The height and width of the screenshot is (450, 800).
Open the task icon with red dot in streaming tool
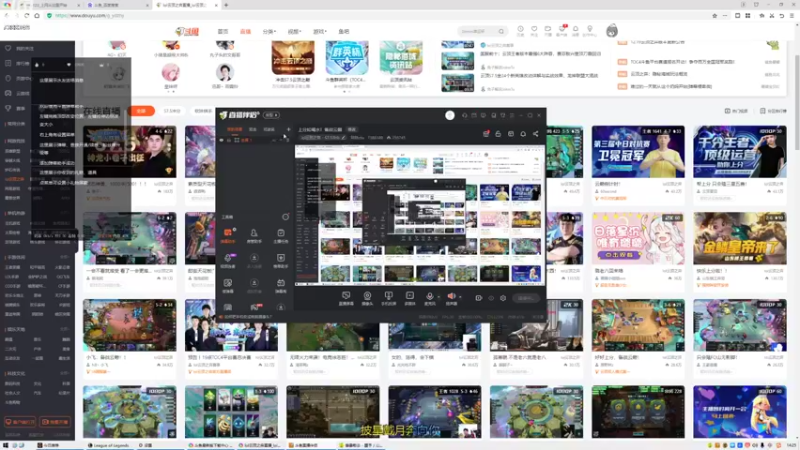click(486, 134)
